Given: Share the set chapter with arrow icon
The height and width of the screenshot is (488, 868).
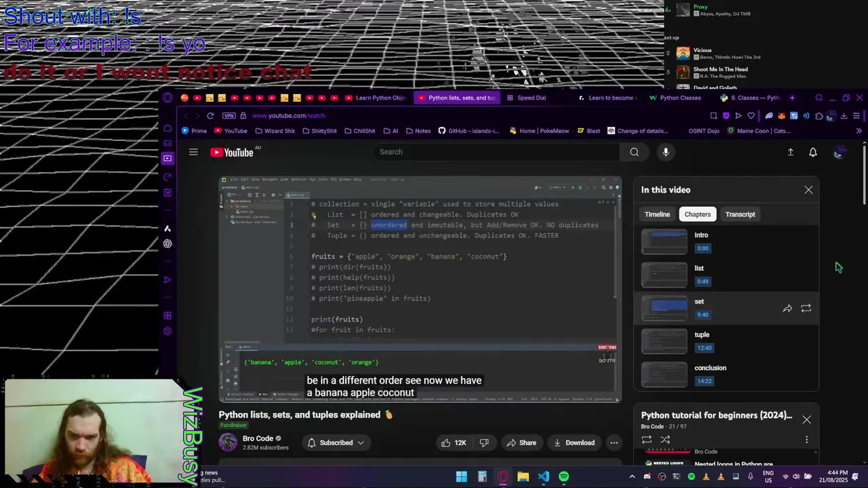Looking at the screenshot, I should click(x=787, y=308).
